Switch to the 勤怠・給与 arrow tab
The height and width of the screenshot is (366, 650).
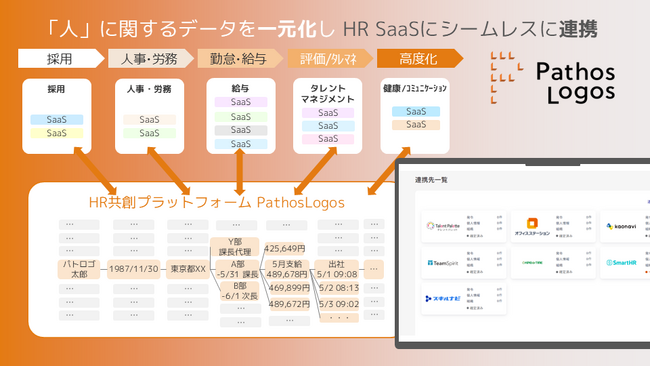click(240, 58)
